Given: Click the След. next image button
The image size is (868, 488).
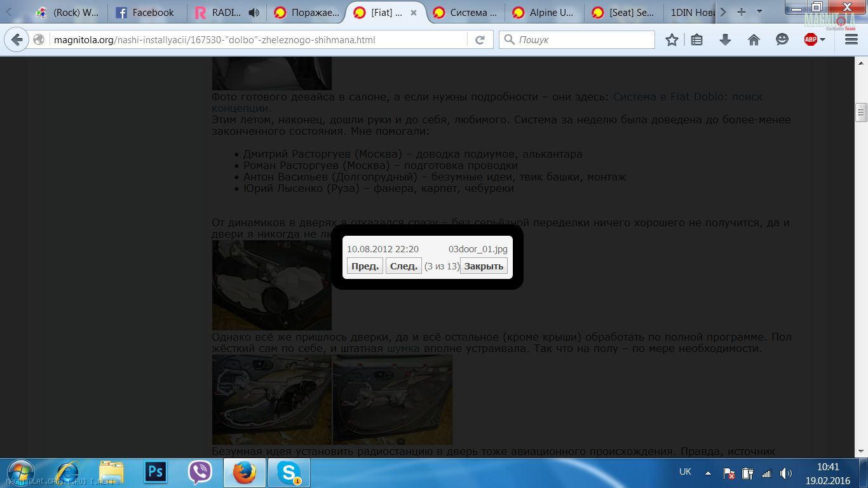Looking at the screenshot, I should (x=403, y=266).
